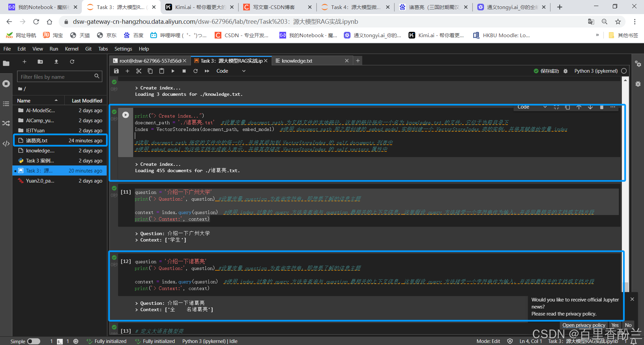Create a new launcher with plus button
Image resolution: width=644 pixels, height=345 pixels.
coord(24,62)
